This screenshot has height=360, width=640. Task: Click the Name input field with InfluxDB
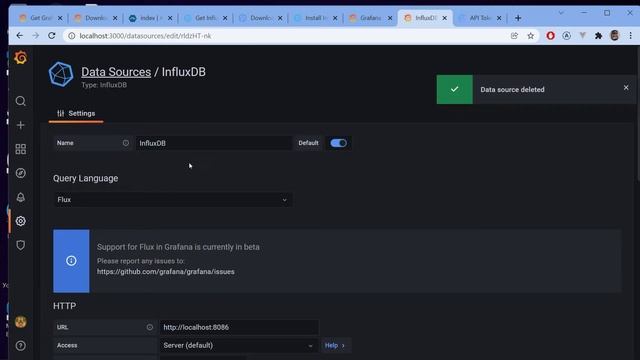coord(214,143)
